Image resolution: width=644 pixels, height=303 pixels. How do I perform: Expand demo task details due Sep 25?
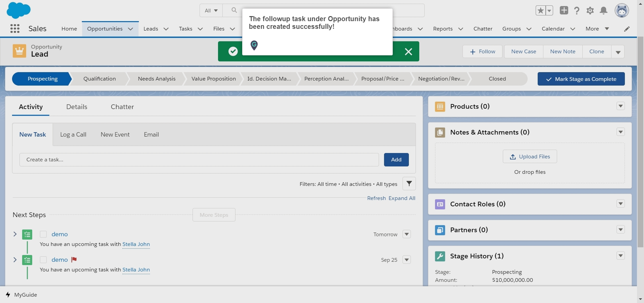pyautogui.click(x=15, y=259)
